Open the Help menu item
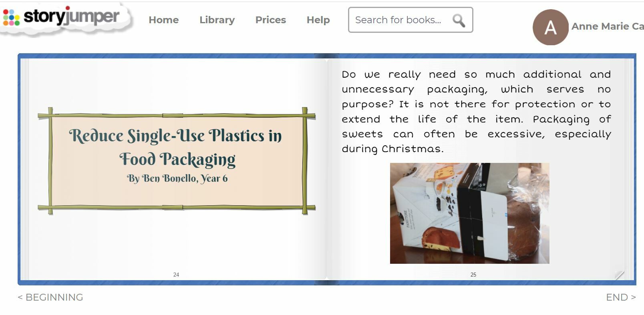The height and width of the screenshot is (315, 644). coord(318,20)
